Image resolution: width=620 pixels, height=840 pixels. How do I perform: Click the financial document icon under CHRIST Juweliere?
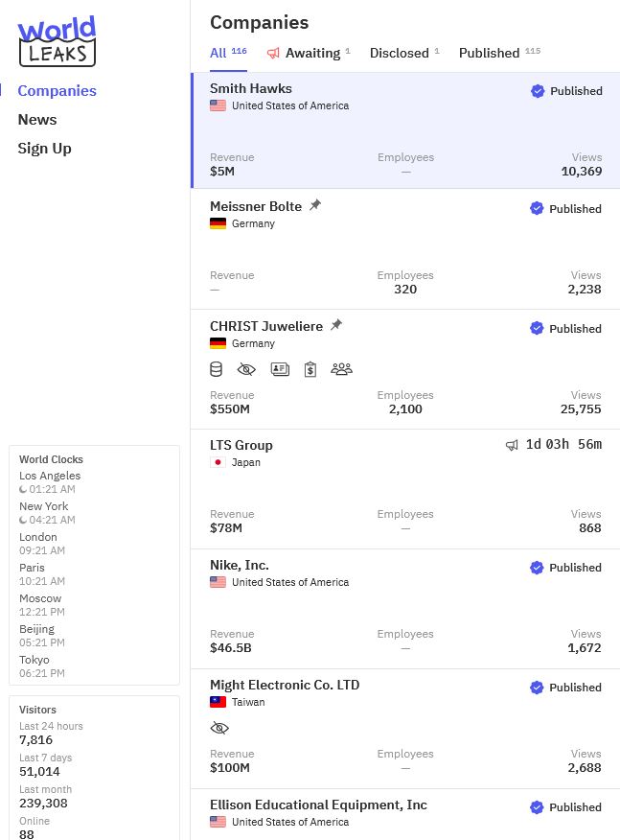click(310, 369)
